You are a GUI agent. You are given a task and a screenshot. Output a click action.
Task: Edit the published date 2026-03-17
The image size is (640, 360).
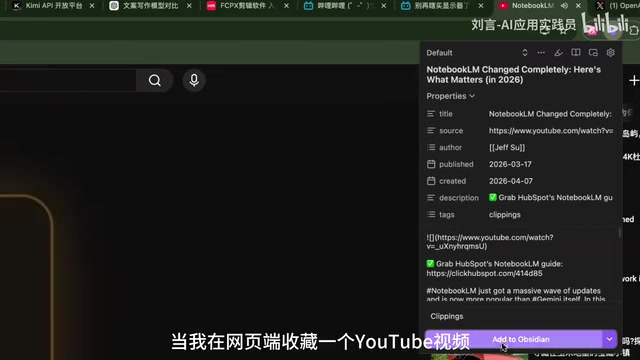pyautogui.click(x=510, y=164)
